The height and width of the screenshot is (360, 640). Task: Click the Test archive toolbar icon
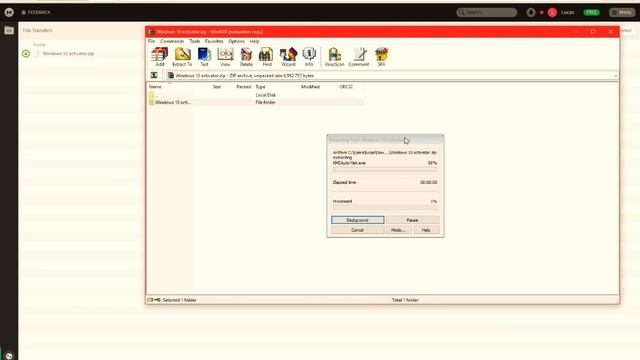[204, 57]
